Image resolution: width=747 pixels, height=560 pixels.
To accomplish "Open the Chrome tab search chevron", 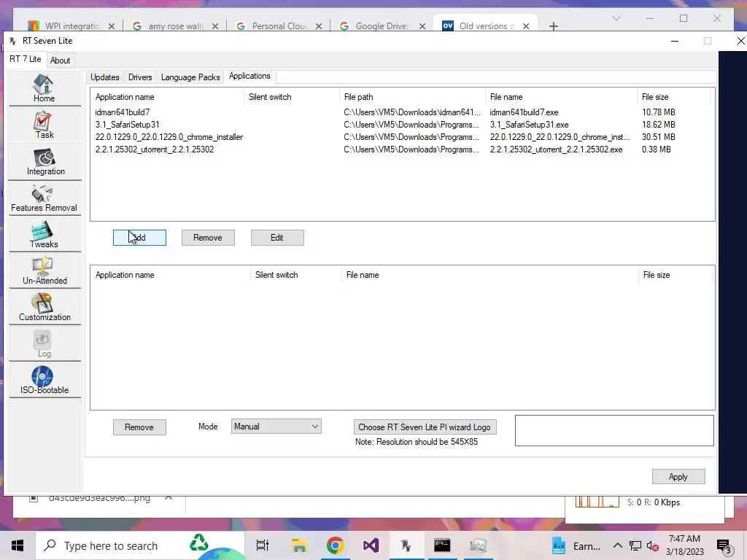I will tap(616, 18).
